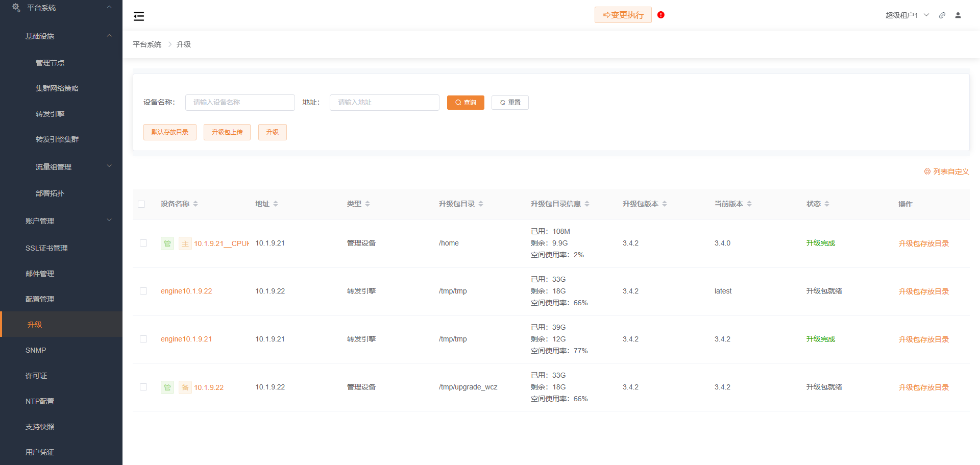Screen dimensions: 980x465
Task: Open SNMP in the sidebar
Action: (36, 350)
